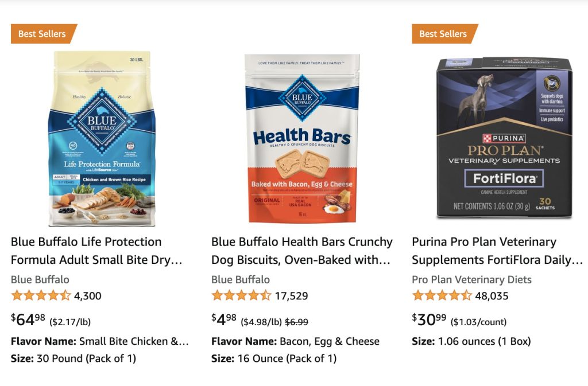Click the Blue Buffalo Life Protection bag image
Viewport: 588px width, 386px height.
102,139
